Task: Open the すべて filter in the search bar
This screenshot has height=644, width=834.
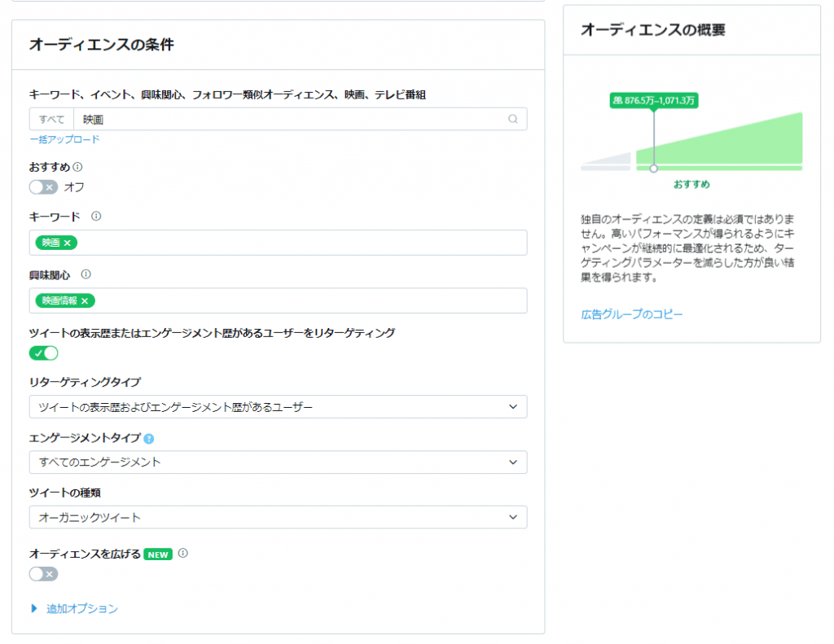Action: [50, 119]
